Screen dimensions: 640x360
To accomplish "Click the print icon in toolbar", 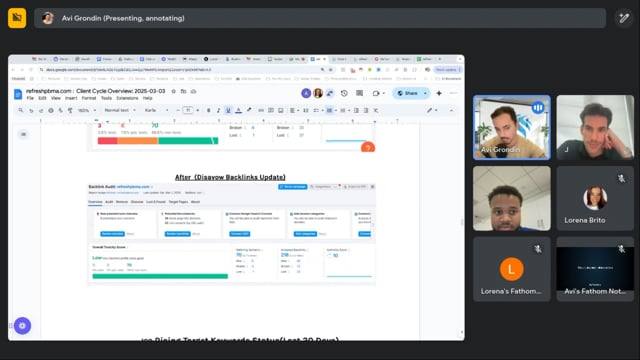I will tap(51, 110).
